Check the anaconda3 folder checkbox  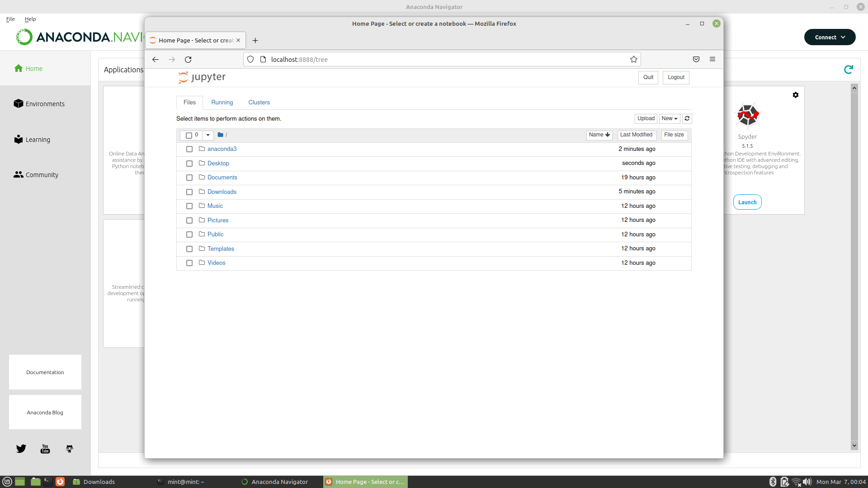coord(189,149)
